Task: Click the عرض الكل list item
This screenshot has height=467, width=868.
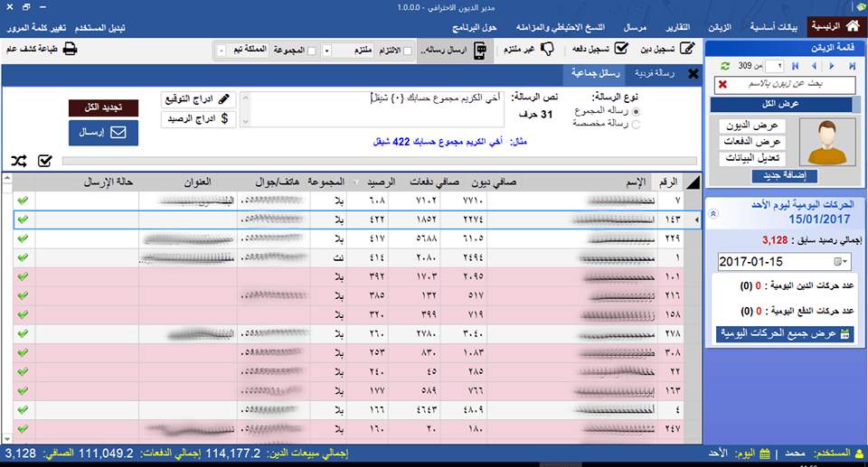Action: [x=780, y=104]
